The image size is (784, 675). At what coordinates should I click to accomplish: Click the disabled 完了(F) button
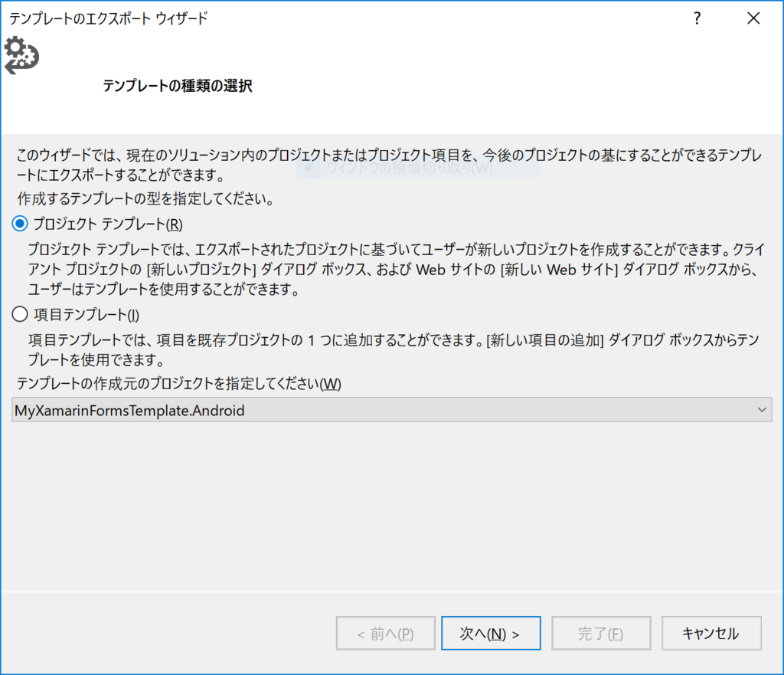coord(601,633)
